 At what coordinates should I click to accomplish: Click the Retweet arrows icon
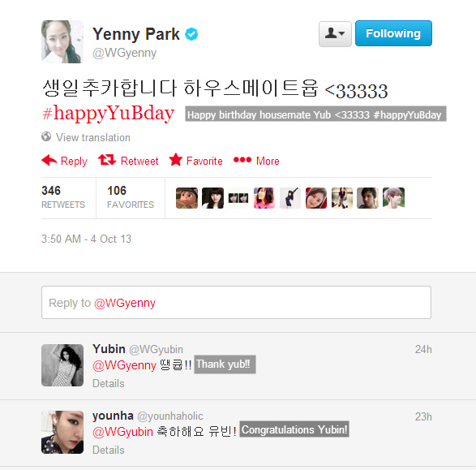click(107, 160)
